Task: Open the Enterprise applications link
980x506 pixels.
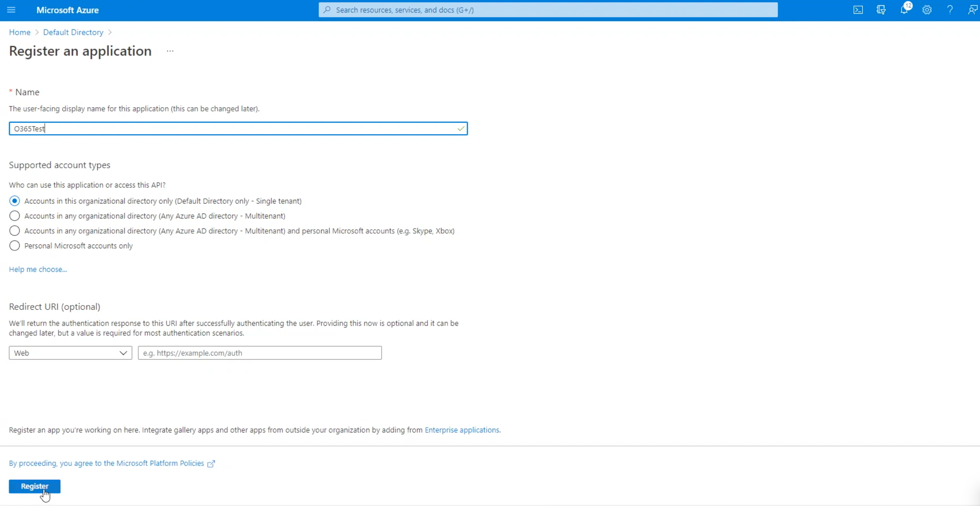Action: pyautogui.click(x=462, y=429)
